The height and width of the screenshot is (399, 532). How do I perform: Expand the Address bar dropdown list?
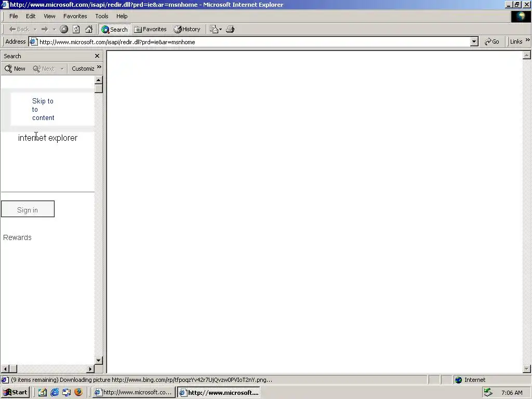coord(474,42)
